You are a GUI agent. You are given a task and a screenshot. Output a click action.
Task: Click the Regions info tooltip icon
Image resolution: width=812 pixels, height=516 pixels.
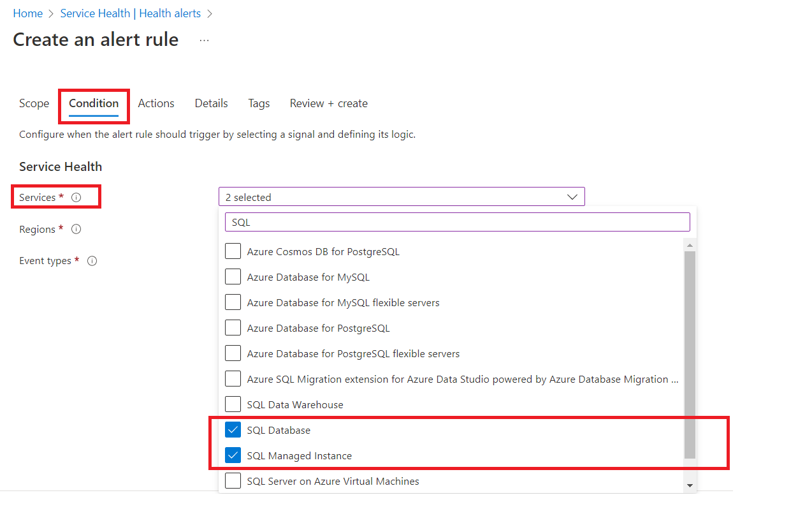click(76, 229)
